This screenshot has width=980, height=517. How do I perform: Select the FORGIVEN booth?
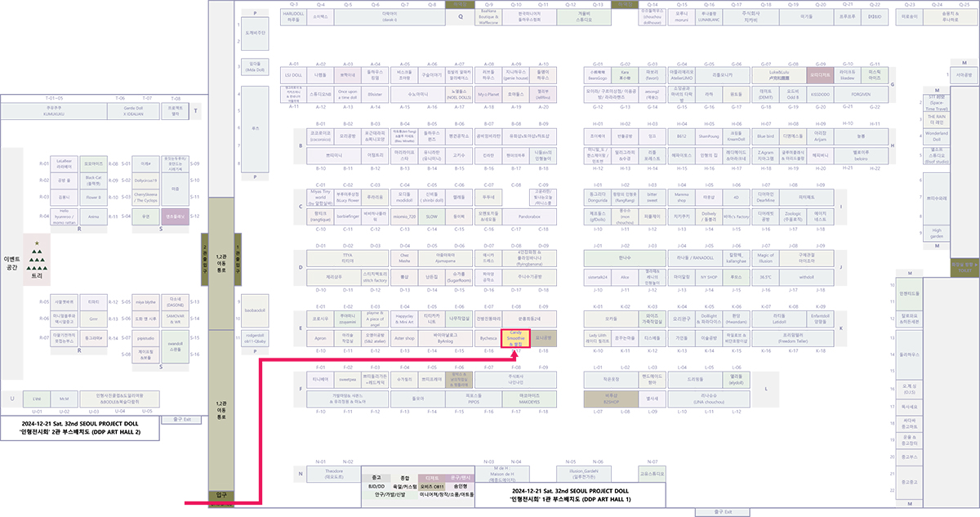click(x=861, y=94)
